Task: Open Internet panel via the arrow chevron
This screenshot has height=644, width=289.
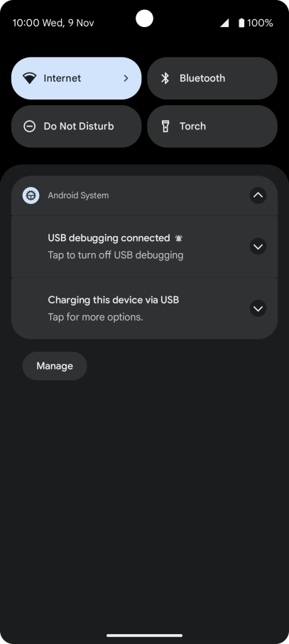Action: point(126,78)
